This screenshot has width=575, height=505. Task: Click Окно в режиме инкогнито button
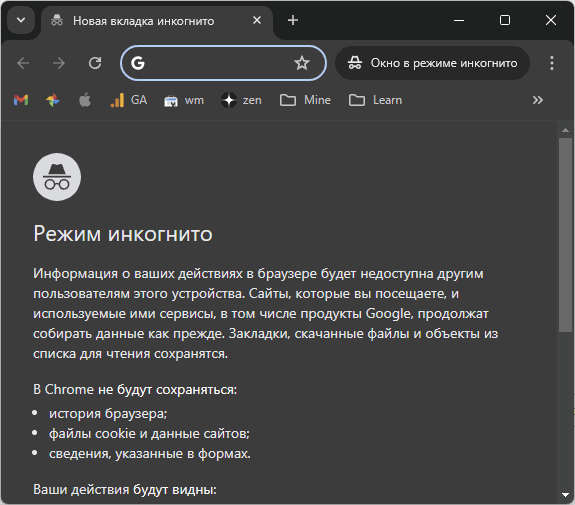point(432,63)
